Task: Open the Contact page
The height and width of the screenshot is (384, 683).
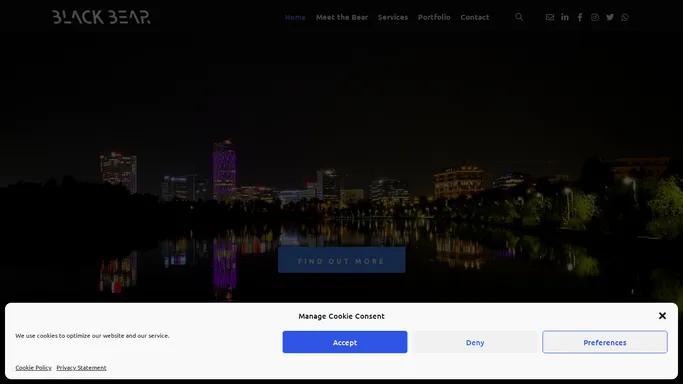Action: (475, 17)
